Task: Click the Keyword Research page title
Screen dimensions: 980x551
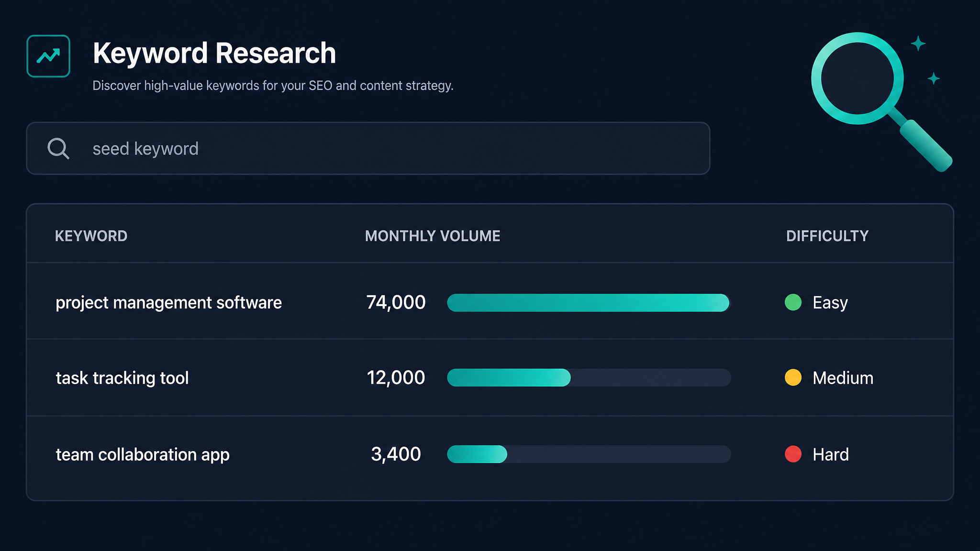Action: (x=214, y=53)
